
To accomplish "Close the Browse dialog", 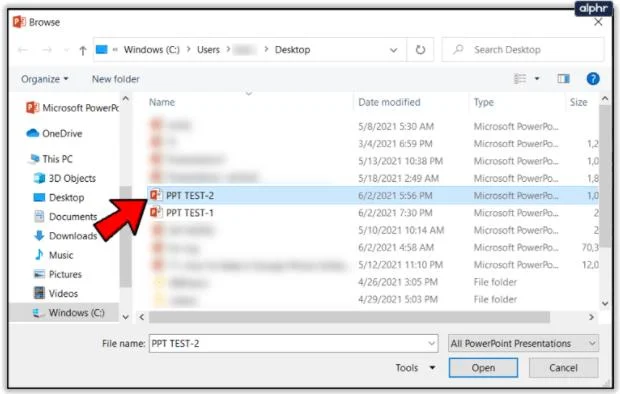I will tap(598, 22).
